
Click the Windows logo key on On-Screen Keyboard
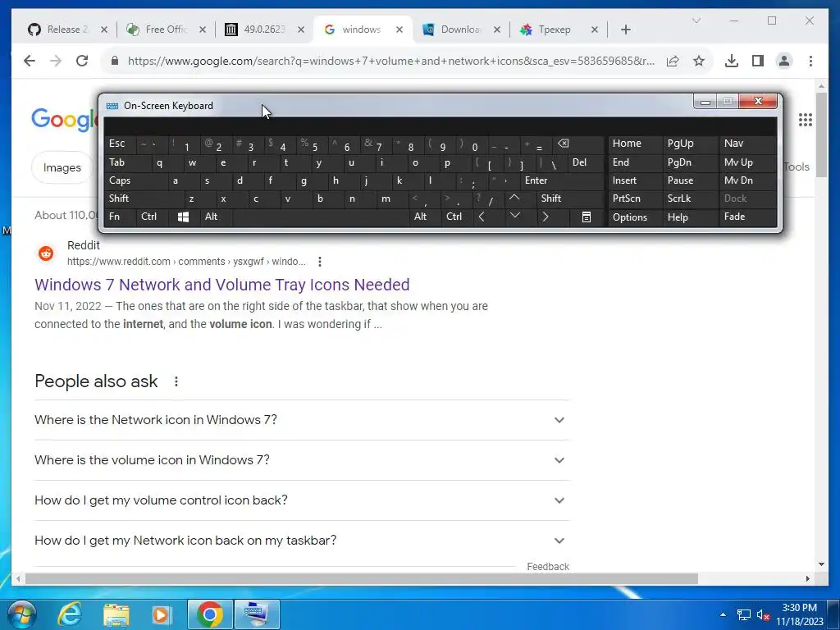[x=183, y=217]
